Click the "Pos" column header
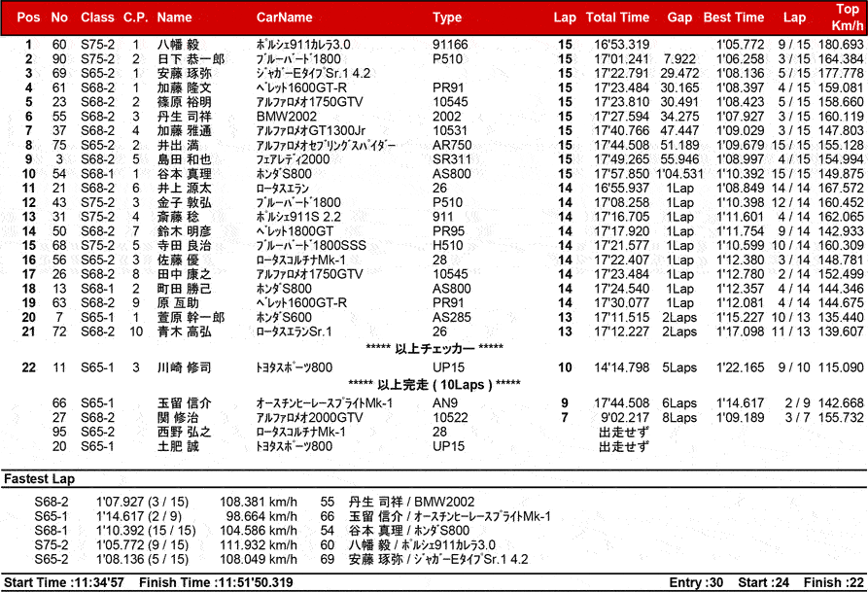This screenshot has height=592, width=868. [x=29, y=17]
